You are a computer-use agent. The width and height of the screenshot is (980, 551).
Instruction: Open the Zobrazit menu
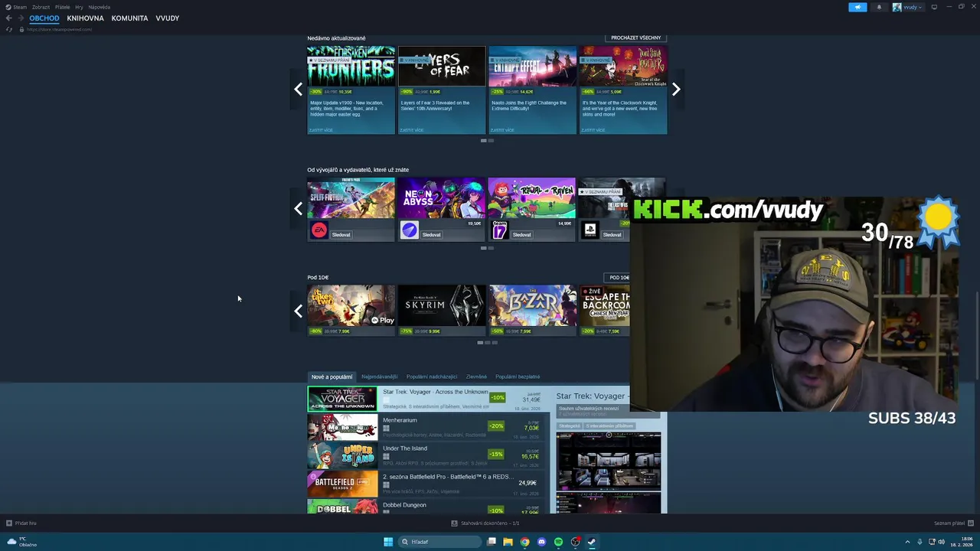point(41,7)
